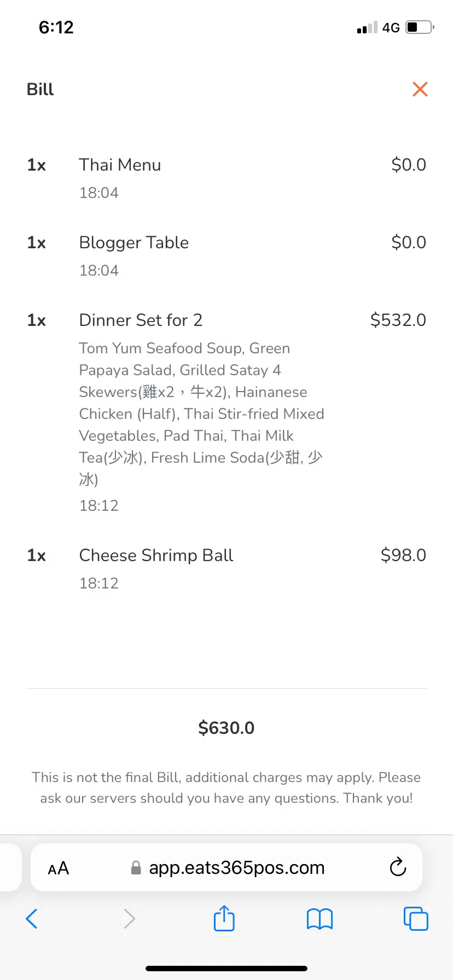453x980 pixels.
Task: Tap the $98.0 Shrimp Ball price
Action: coord(403,555)
